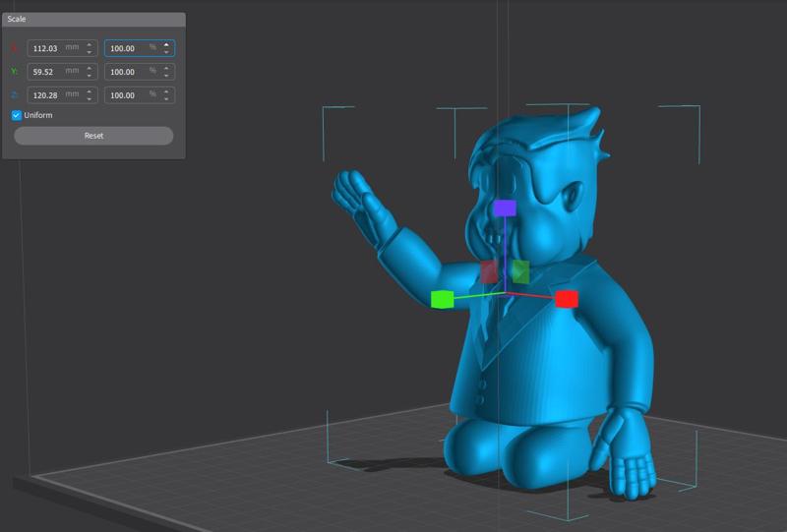Click the Reset button in Scale panel
The height and width of the screenshot is (532, 787).
[93, 136]
